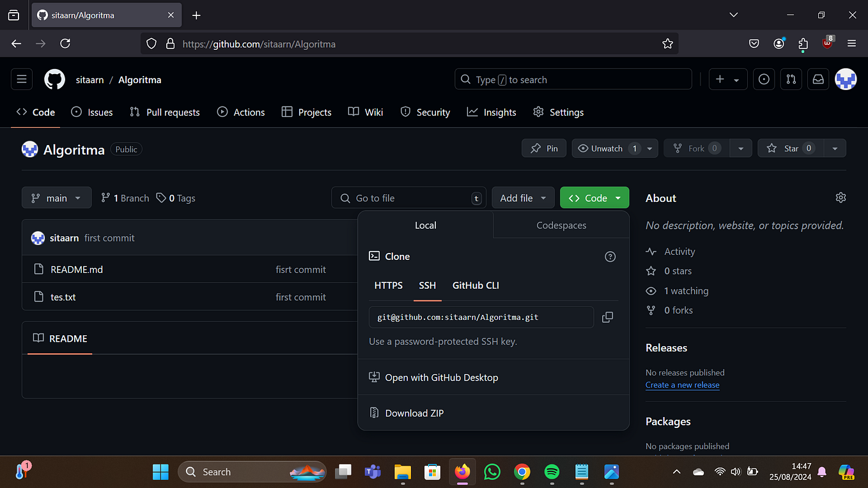868x488 pixels.
Task: Choose Open with GitHub Desktop
Action: 441,377
